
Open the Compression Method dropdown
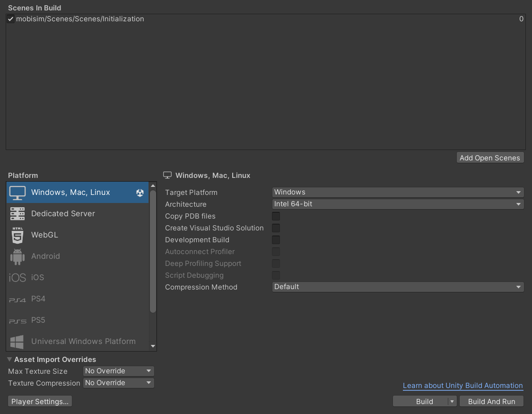pos(398,287)
